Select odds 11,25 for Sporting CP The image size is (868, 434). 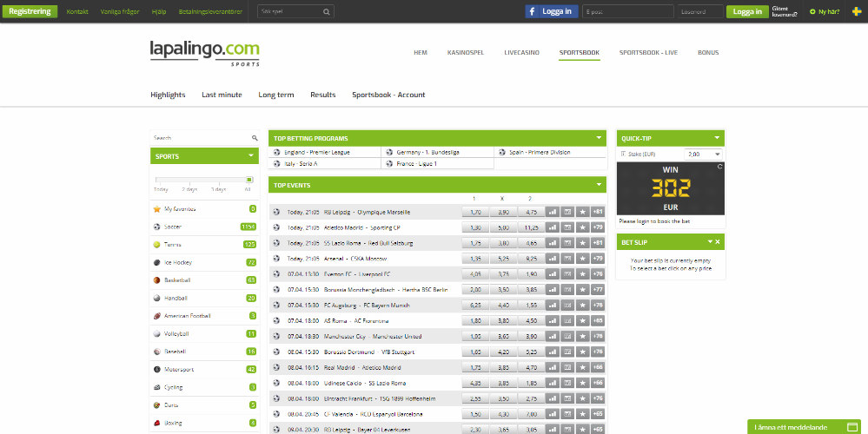[531, 227]
